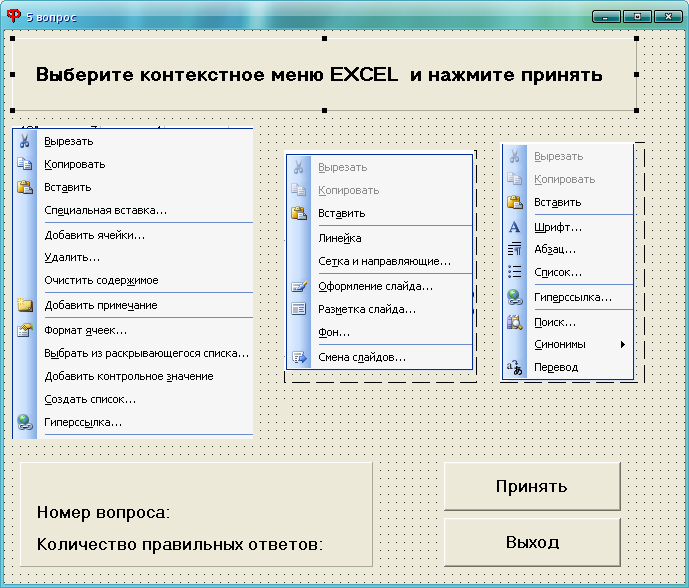689x588 pixels.
Task: Click the clipboard paste icon in Excel menu
Action: click(x=25, y=187)
